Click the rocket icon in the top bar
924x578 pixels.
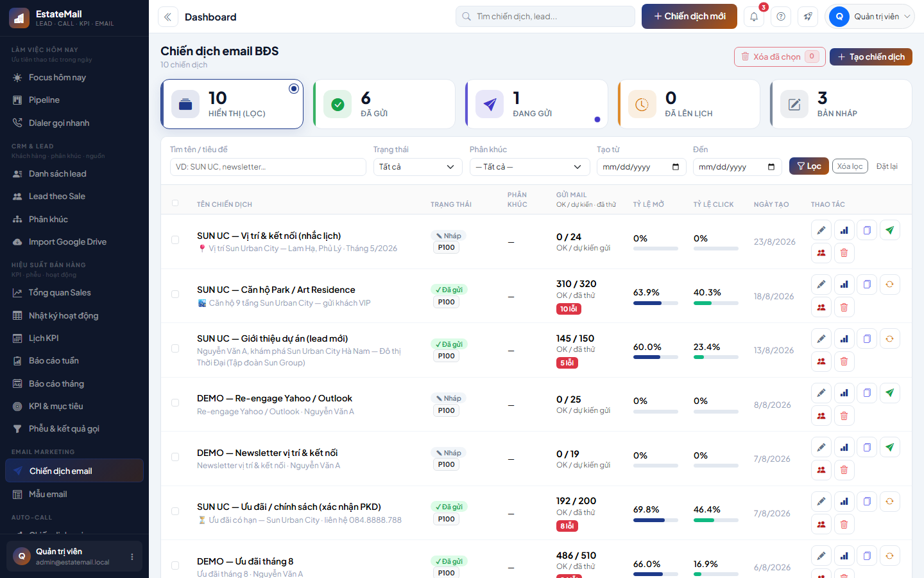coord(808,17)
